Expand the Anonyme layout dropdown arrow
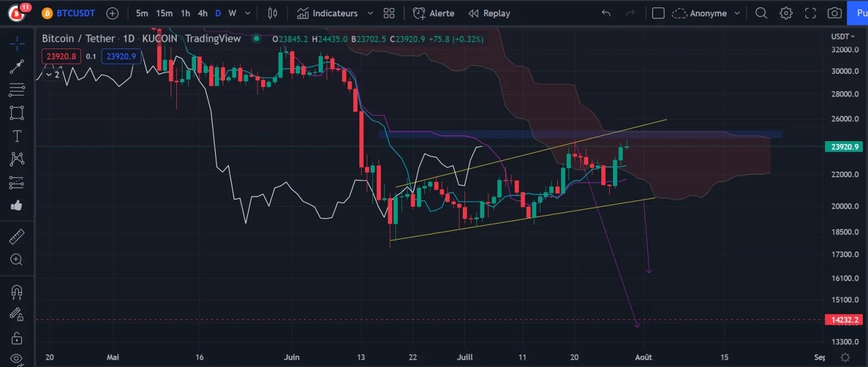The height and width of the screenshot is (367, 868). 737,13
